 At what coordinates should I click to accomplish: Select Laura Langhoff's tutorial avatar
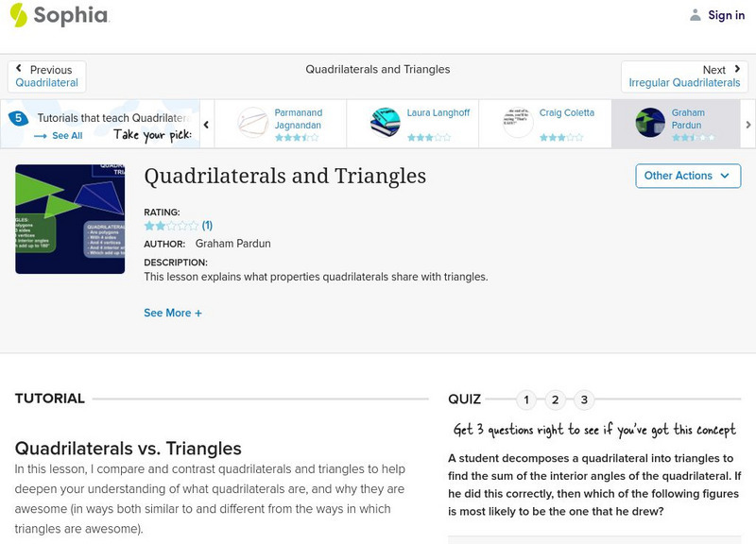386,123
